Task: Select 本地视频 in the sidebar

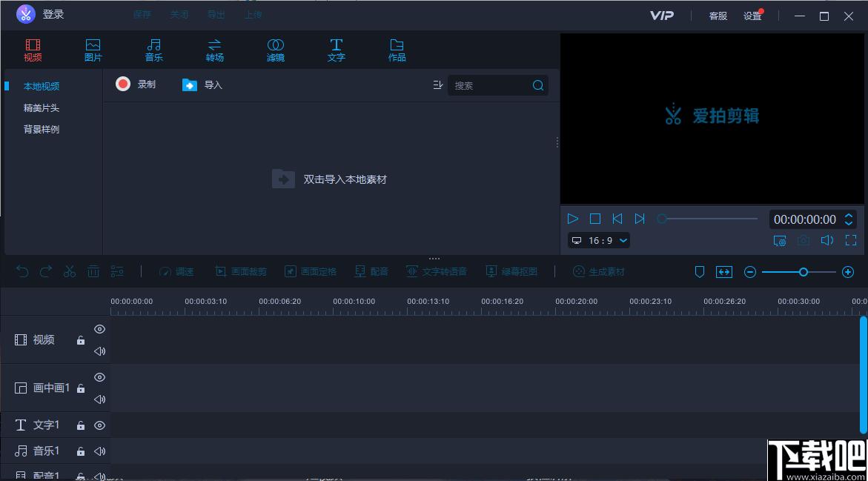Action: point(42,87)
